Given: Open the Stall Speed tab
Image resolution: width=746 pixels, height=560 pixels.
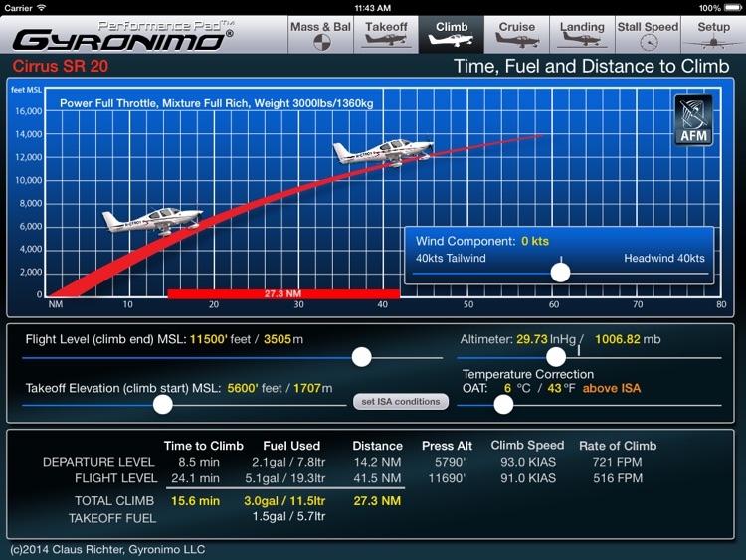Looking at the screenshot, I should click(x=648, y=34).
